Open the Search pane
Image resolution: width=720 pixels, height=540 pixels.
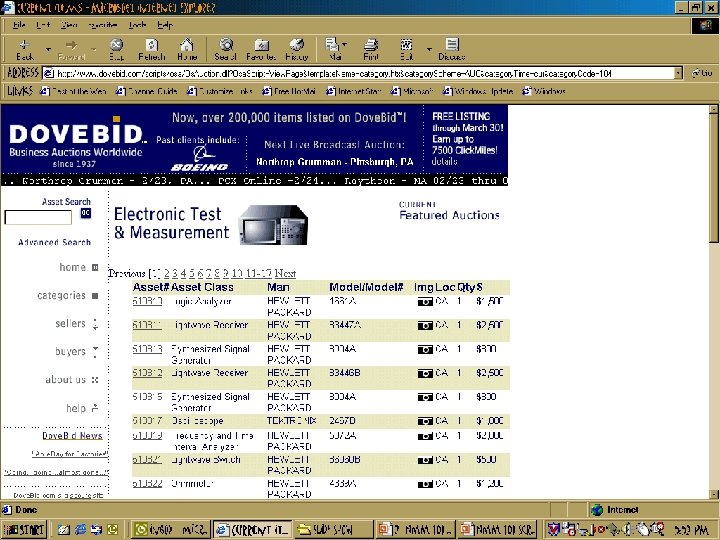point(225,50)
